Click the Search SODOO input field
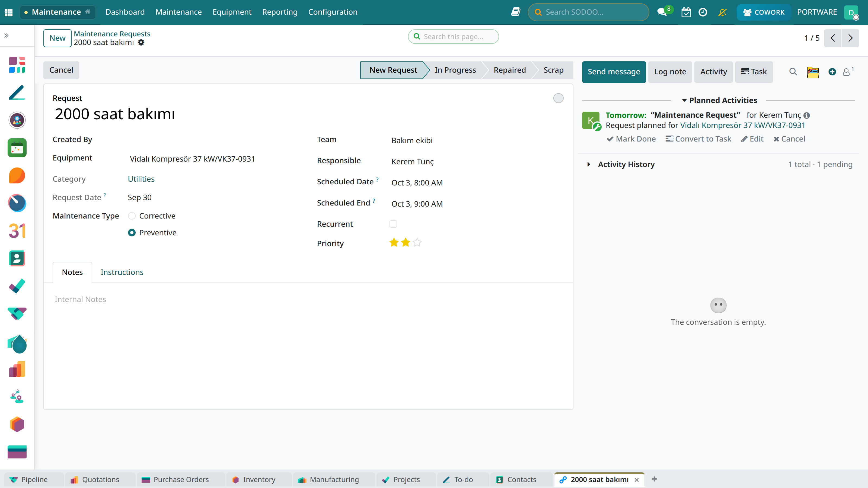Image resolution: width=868 pixels, height=488 pixels. (588, 12)
